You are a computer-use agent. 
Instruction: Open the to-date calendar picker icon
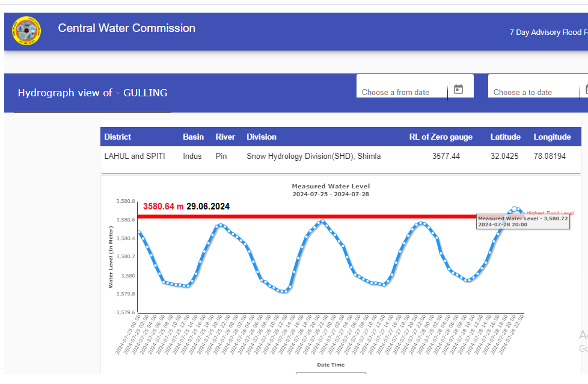click(x=586, y=89)
